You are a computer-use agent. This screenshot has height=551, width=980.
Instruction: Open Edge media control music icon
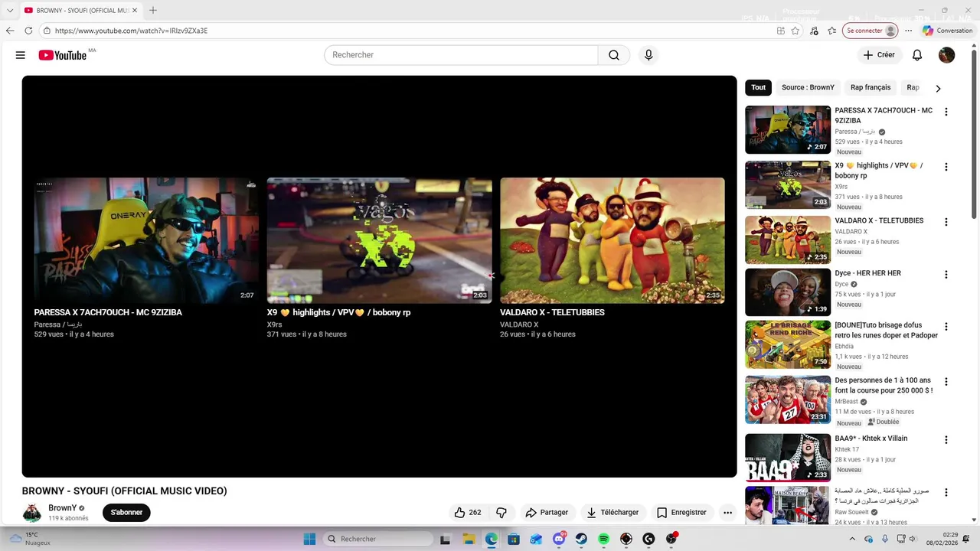(814, 31)
